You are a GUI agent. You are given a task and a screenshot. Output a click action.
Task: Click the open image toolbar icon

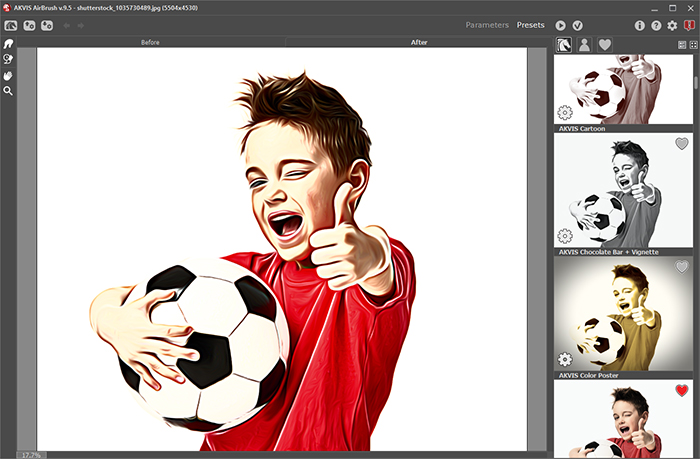[x=29, y=25]
